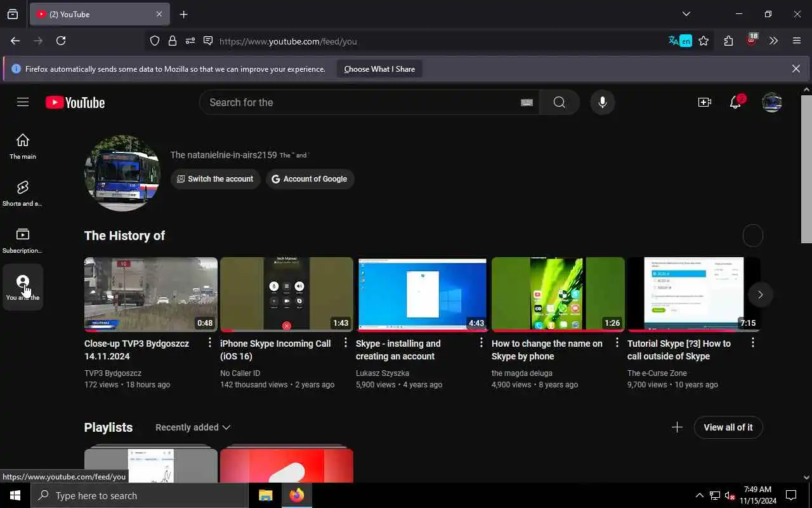Play iPhone Skype Incoming Call thumbnail

287,295
